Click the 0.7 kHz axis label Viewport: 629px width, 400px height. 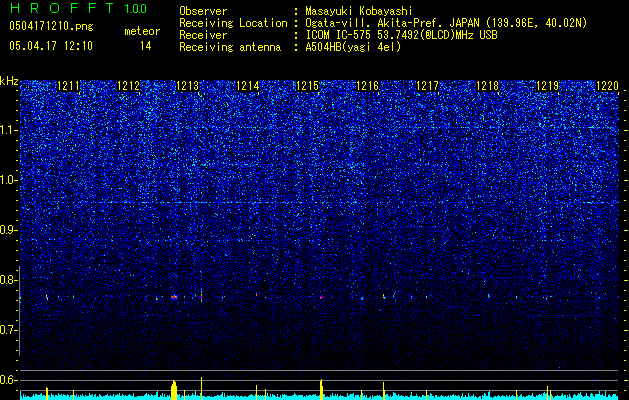pyautogui.click(x=8, y=330)
